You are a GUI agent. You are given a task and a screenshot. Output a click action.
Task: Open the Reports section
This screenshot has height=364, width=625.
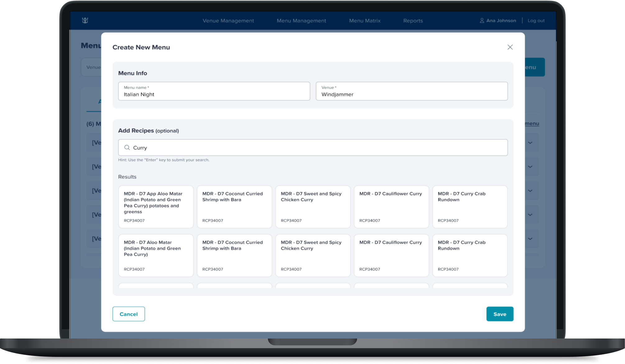click(413, 21)
